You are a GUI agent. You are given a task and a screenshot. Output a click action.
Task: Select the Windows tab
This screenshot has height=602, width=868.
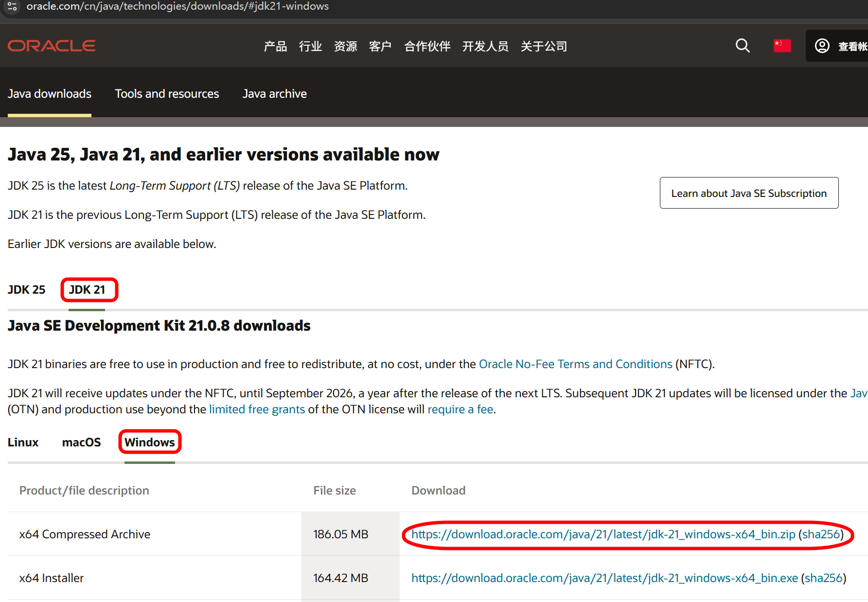pyautogui.click(x=150, y=443)
